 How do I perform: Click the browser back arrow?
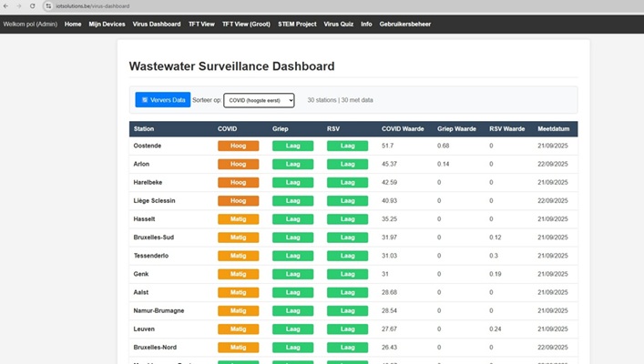click(5, 6)
